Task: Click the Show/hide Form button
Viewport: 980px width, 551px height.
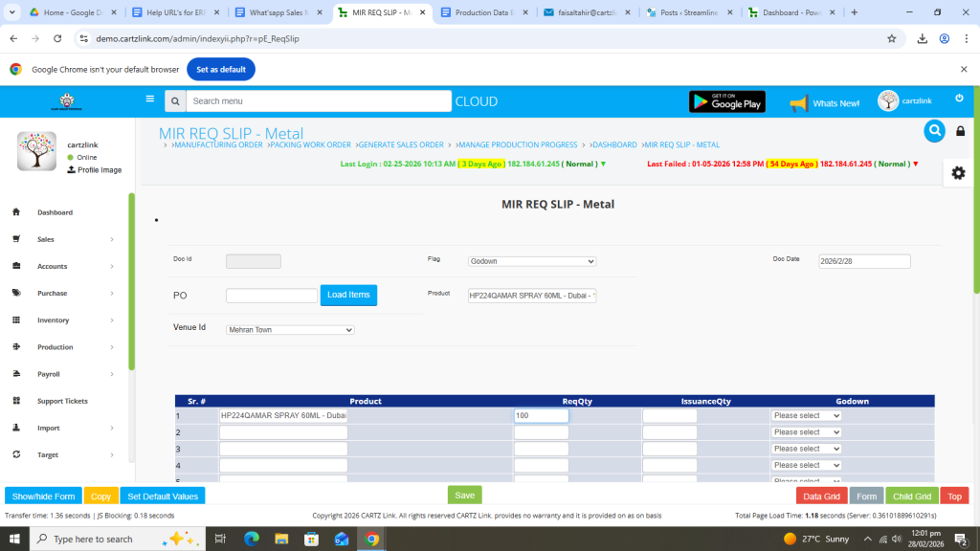Action: pos(43,496)
